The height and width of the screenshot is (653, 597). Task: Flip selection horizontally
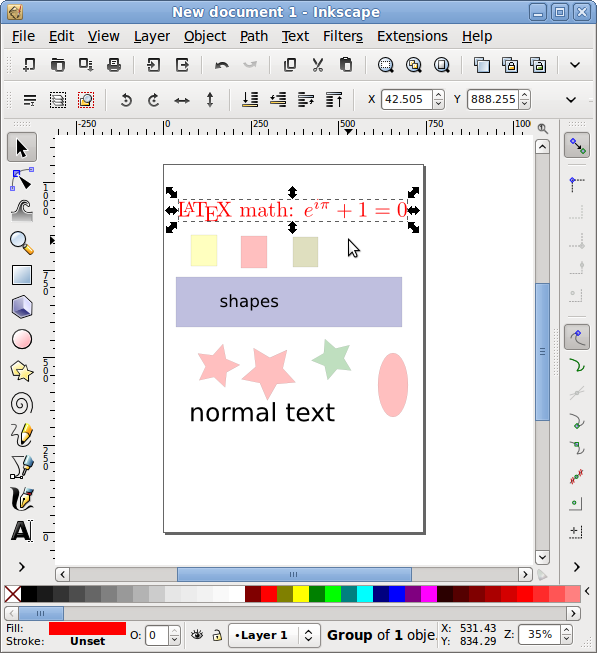pos(182,100)
